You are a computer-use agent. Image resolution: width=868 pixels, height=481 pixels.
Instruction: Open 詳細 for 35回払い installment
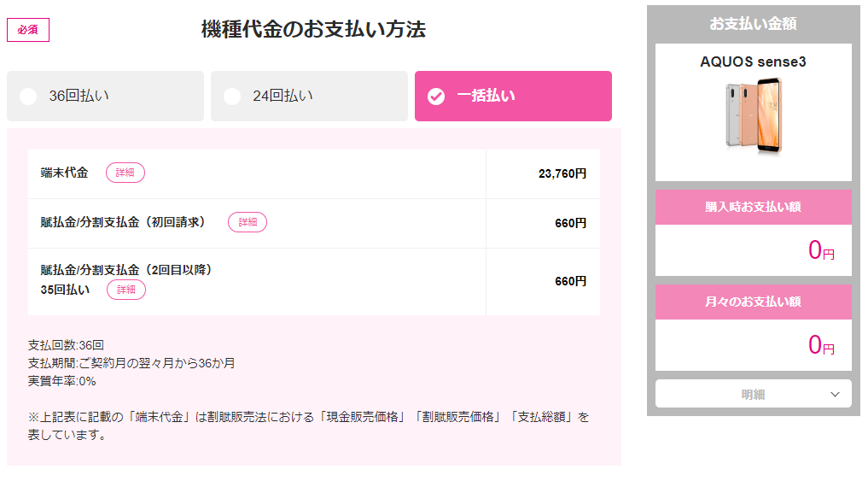click(x=126, y=290)
